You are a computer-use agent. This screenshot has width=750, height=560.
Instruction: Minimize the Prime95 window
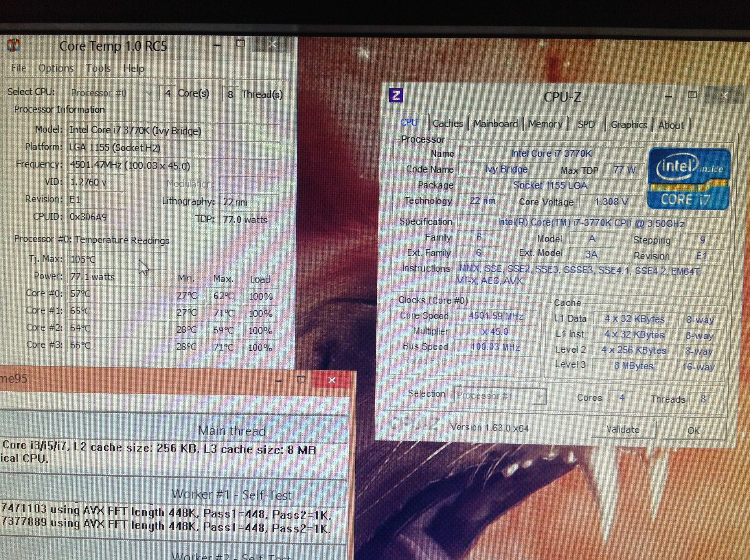point(278,381)
